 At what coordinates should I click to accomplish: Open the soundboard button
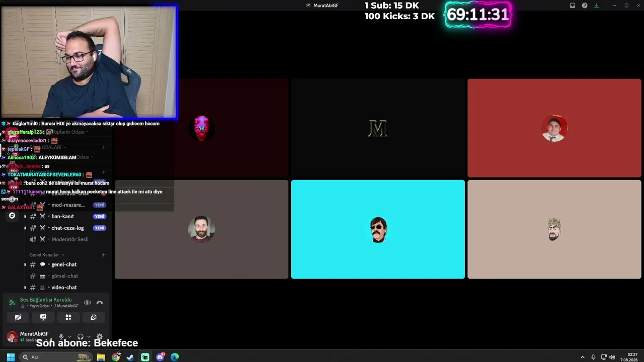click(x=94, y=317)
